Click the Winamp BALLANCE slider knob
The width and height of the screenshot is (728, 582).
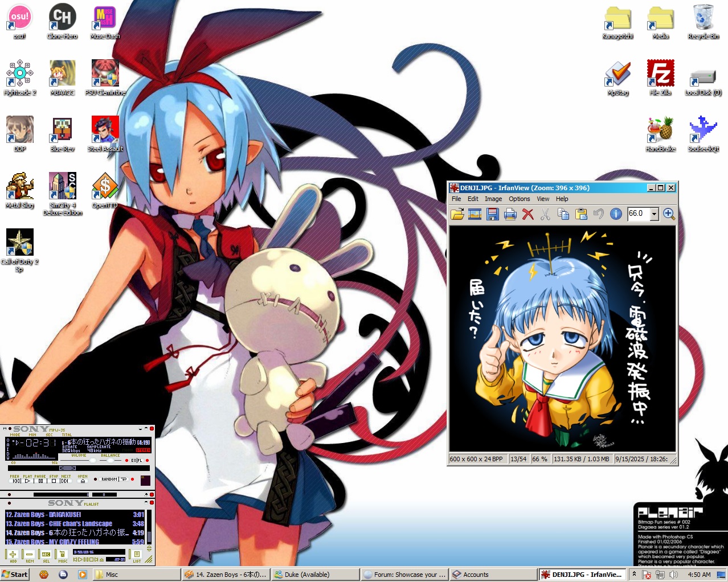[111, 460]
